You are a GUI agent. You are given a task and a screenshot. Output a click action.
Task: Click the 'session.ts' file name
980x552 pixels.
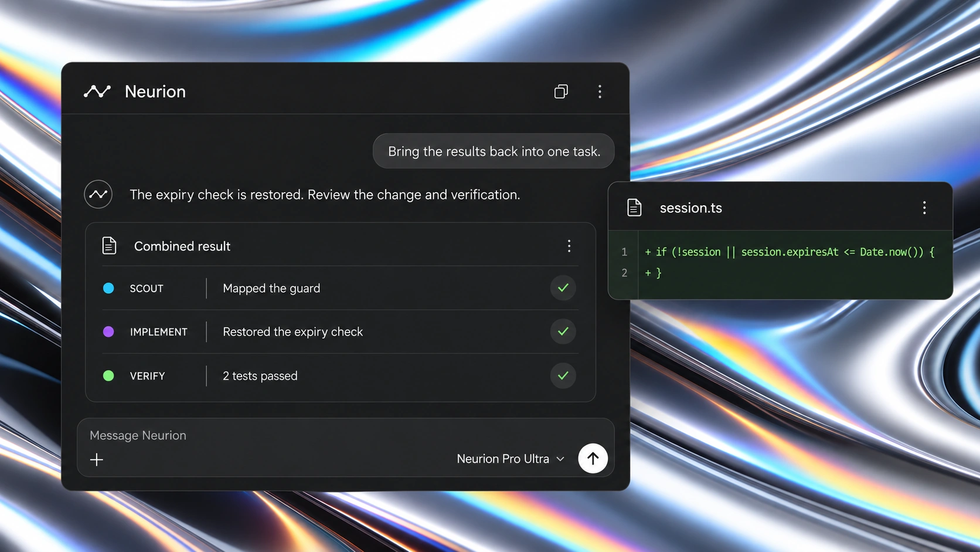[691, 208]
